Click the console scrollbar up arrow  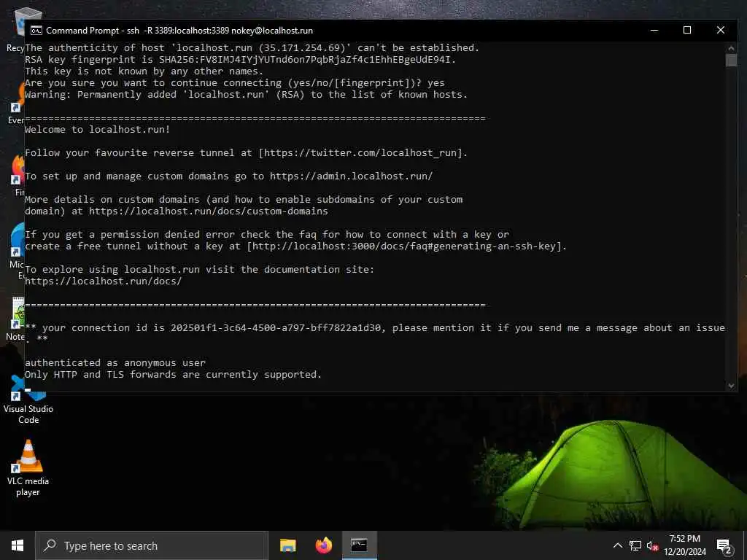pyautogui.click(x=731, y=48)
